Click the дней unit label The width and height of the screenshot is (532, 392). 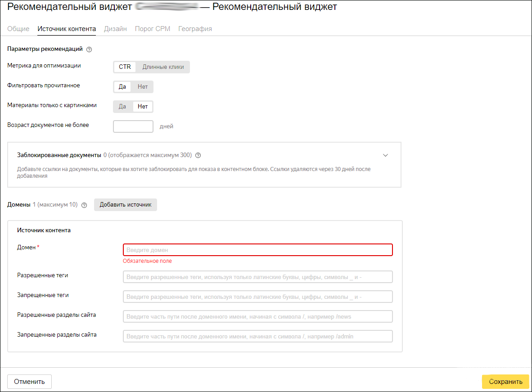(166, 126)
